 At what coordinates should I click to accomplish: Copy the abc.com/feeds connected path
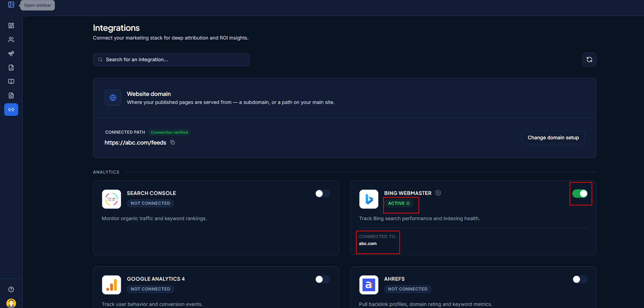coord(173,142)
